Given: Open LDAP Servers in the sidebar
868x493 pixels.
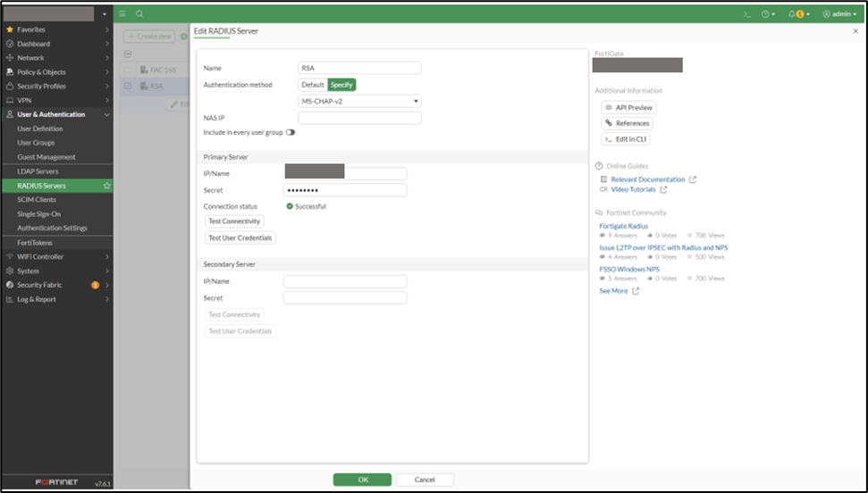Looking at the screenshot, I should (38, 171).
